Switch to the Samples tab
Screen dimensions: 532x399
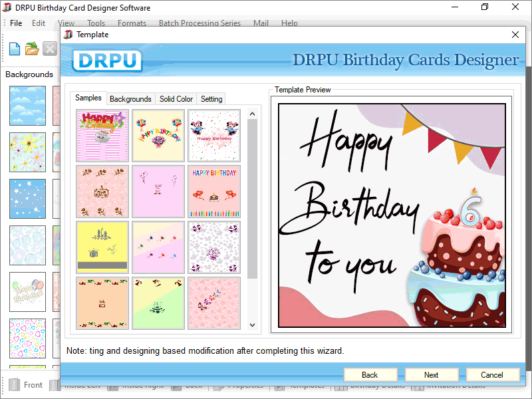[88, 98]
